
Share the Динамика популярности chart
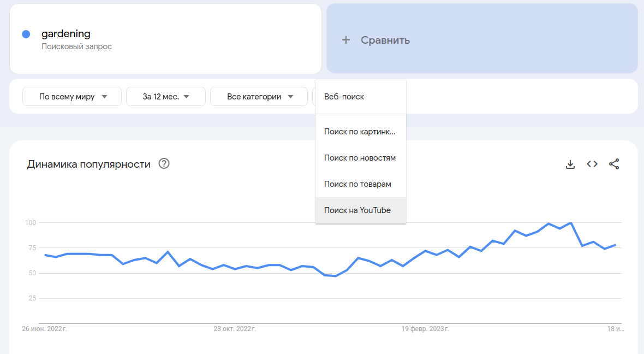click(x=614, y=164)
